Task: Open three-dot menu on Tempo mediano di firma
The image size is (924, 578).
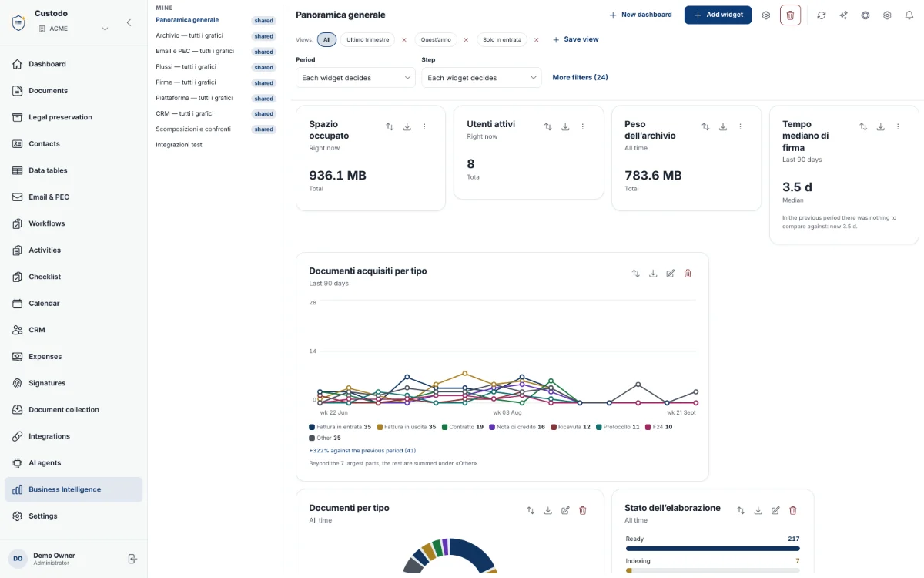Action: (x=898, y=126)
